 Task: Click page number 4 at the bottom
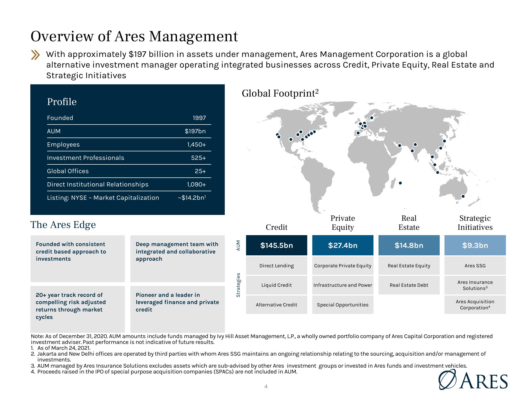coord(266,386)
